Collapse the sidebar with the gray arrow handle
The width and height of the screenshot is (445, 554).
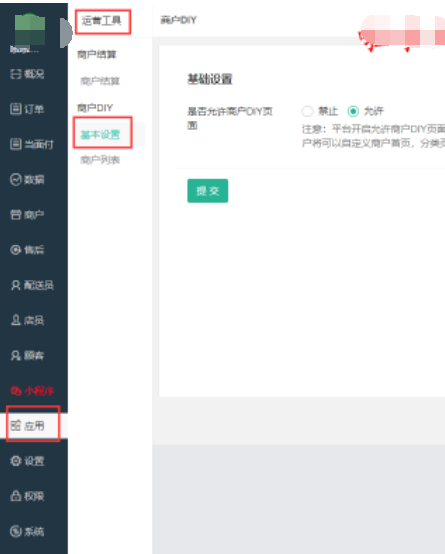pyautogui.click(x=65, y=33)
